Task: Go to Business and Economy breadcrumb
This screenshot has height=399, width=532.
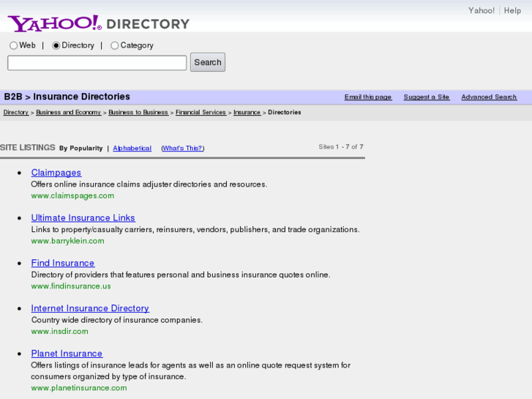Action: (69, 113)
